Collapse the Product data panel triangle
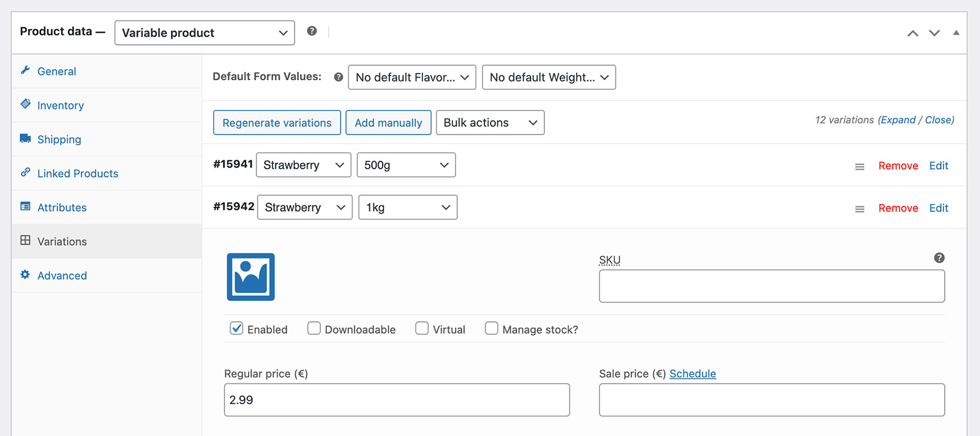This screenshot has width=980, height=436. coord(956,33)
